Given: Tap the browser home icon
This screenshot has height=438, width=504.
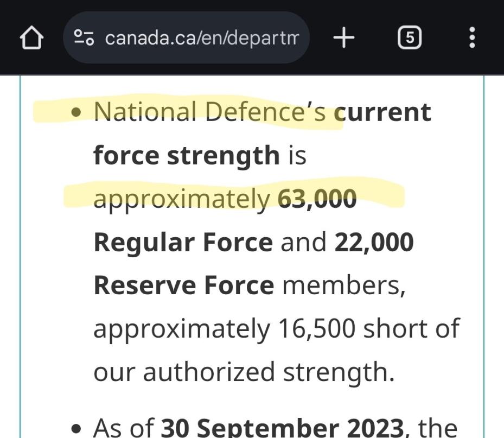Looking at the screenshot, I should (x=31, y=38).
